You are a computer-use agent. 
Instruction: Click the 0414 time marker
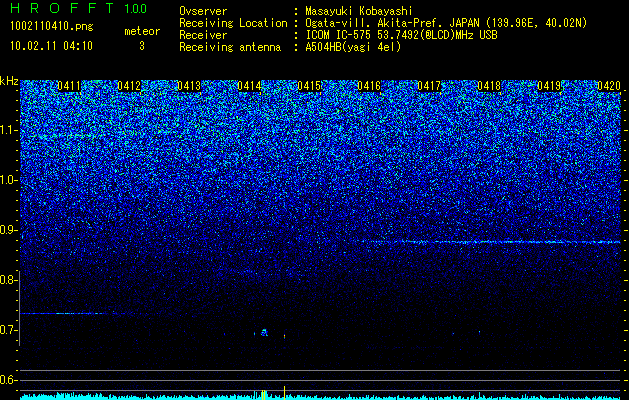coord(249,86)
